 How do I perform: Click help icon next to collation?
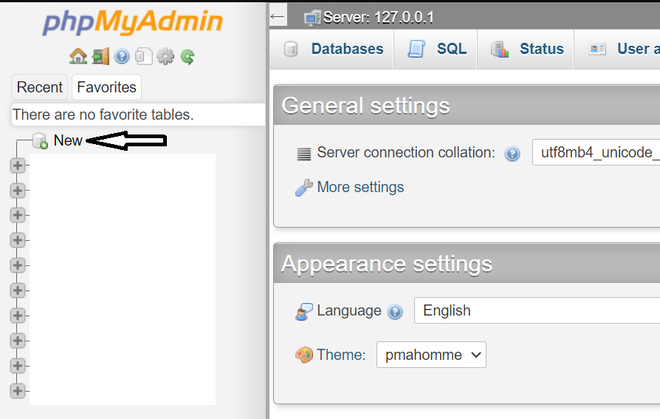[512, 154]
